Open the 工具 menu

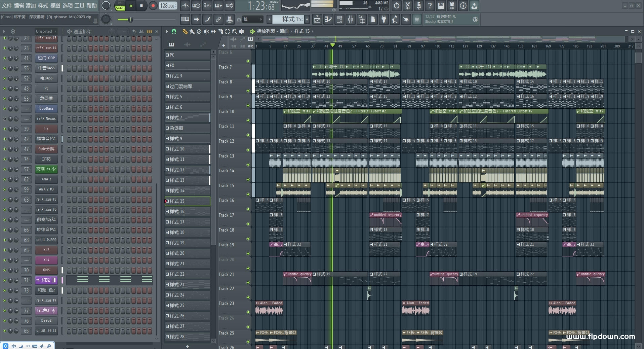pos(80,6)
